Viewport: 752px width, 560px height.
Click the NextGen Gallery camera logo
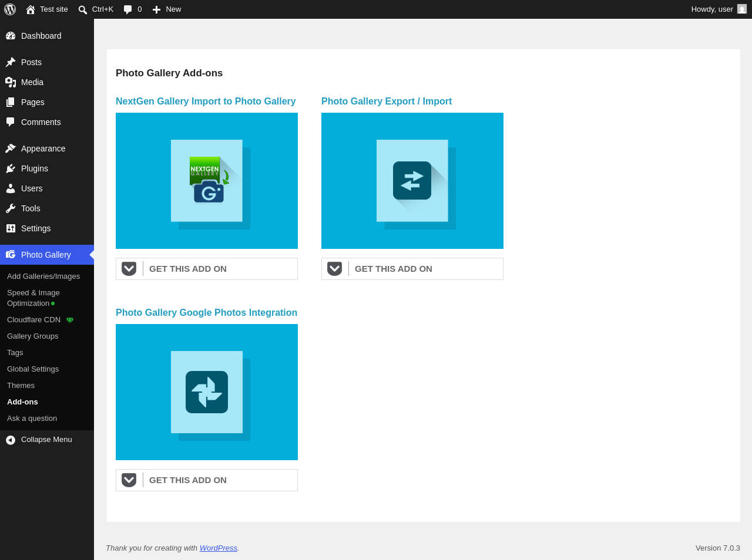(209, 180)
